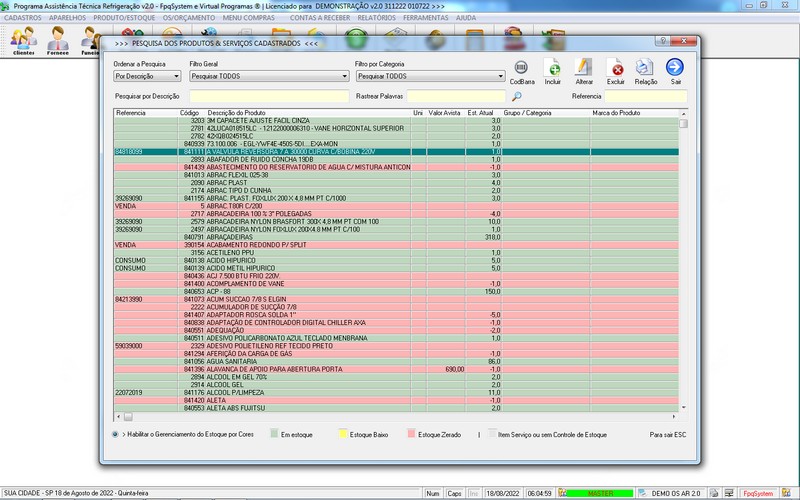Open the Ordenar a Pesquisa dropdown
Viewport: 800px width, 500px height.
tap(146, 76)
